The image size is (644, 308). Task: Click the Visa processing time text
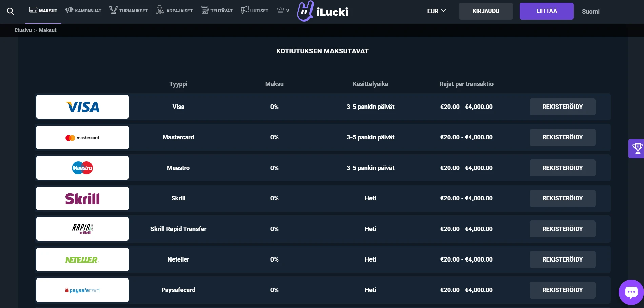pyautogui.click(x=370, y=107)
